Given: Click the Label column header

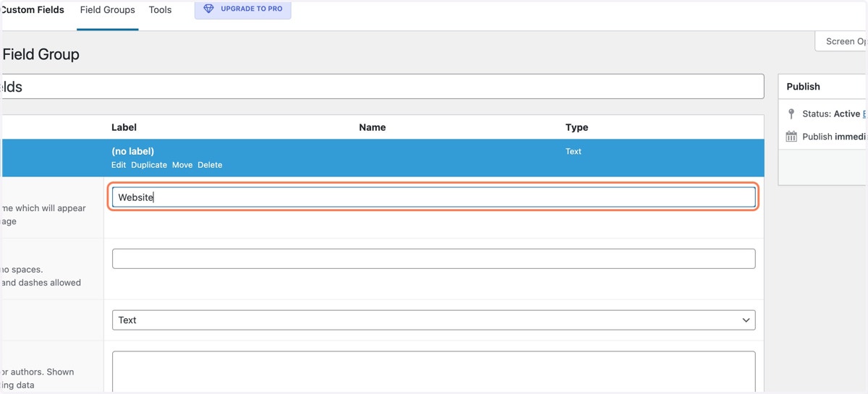Looking at the screenshot, I should (124, 127).
